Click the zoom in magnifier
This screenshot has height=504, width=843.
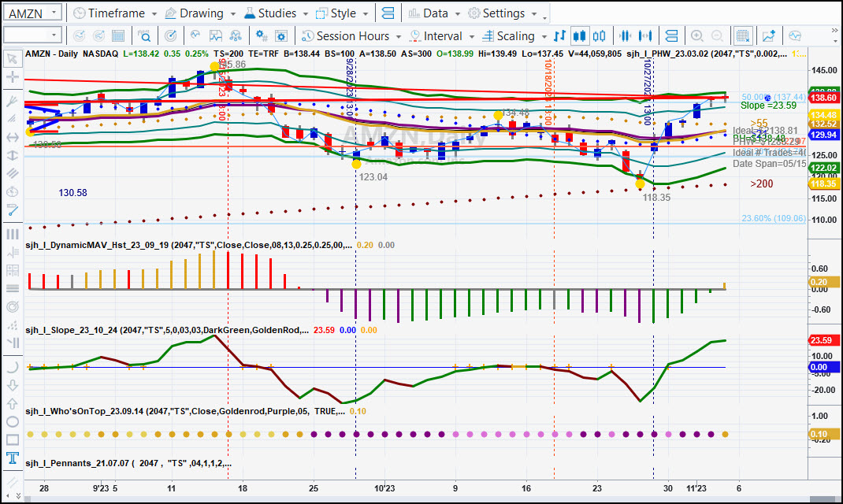pos(696,36)
